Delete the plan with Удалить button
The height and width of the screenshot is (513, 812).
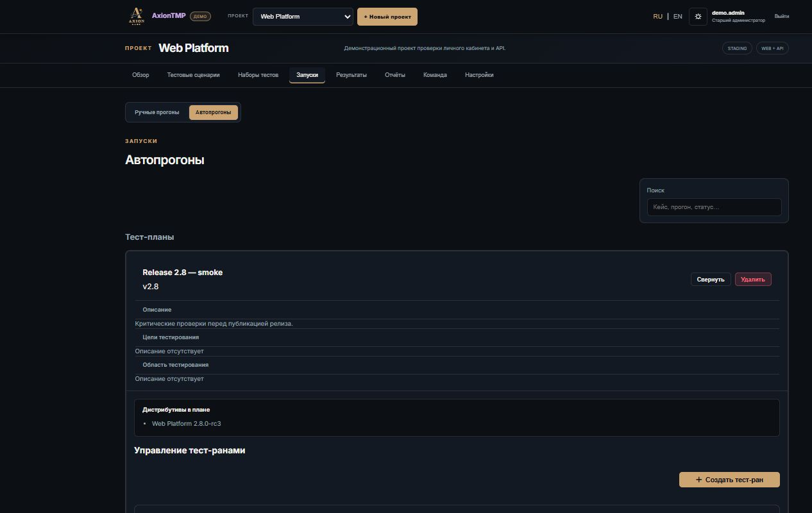point(753,279)
